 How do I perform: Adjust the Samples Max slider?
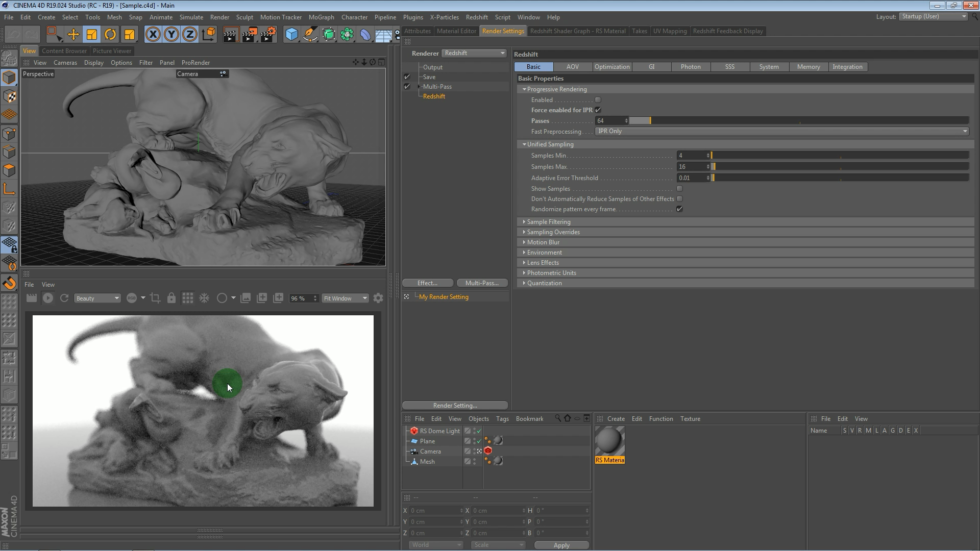tap(840, 167)
